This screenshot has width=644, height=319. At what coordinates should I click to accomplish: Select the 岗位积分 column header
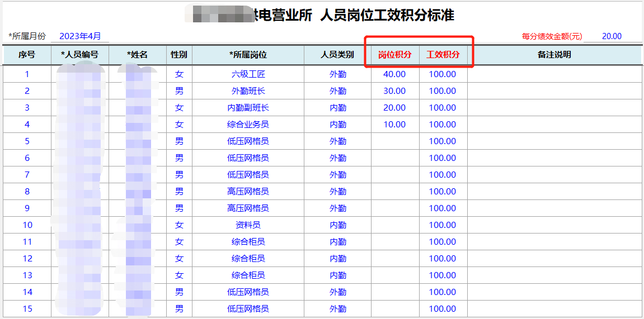(x=394, y=55)
